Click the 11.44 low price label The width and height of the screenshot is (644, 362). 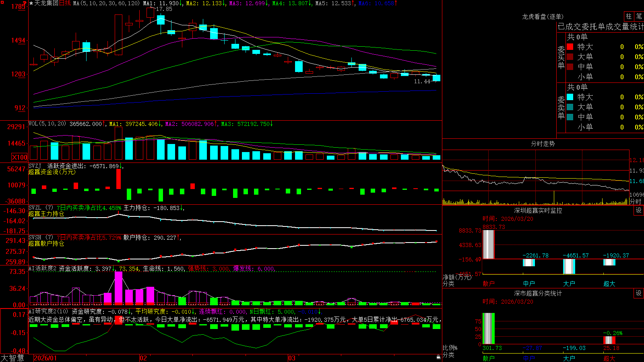coord(422,81)
